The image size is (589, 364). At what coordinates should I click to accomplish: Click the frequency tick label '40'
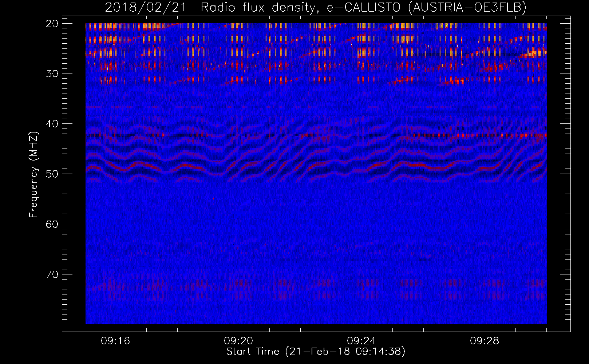52,124
